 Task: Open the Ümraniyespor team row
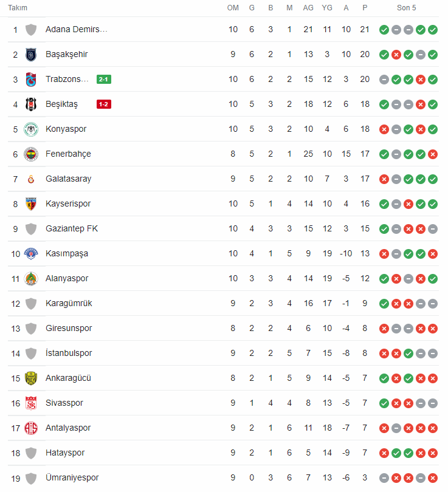[x=223, y=478]
